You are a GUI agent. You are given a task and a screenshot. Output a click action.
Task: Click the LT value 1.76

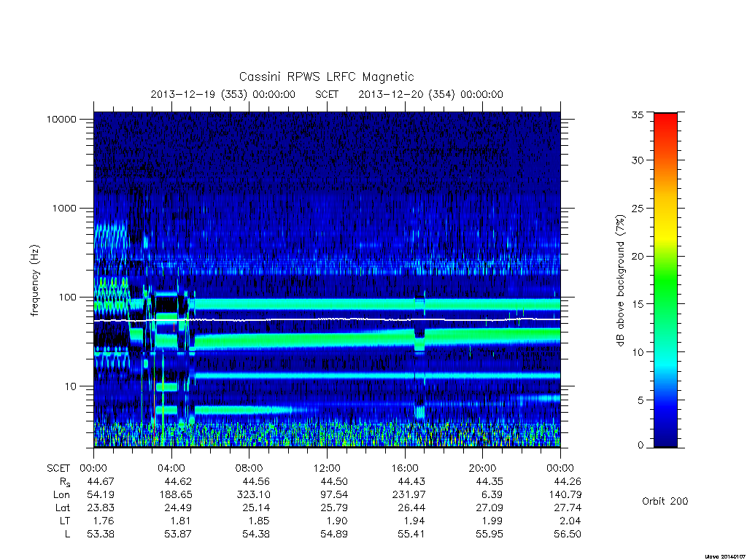click(x=104, y=521)
